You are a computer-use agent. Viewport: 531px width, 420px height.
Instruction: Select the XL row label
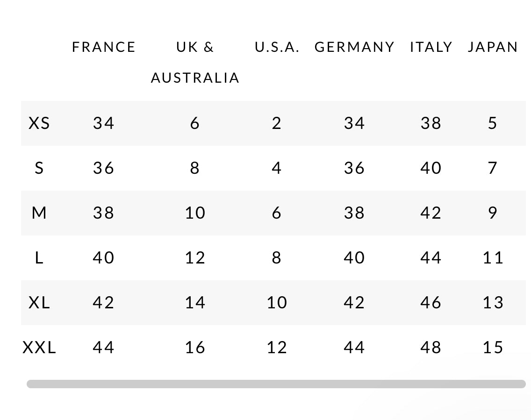coord(39,303)
